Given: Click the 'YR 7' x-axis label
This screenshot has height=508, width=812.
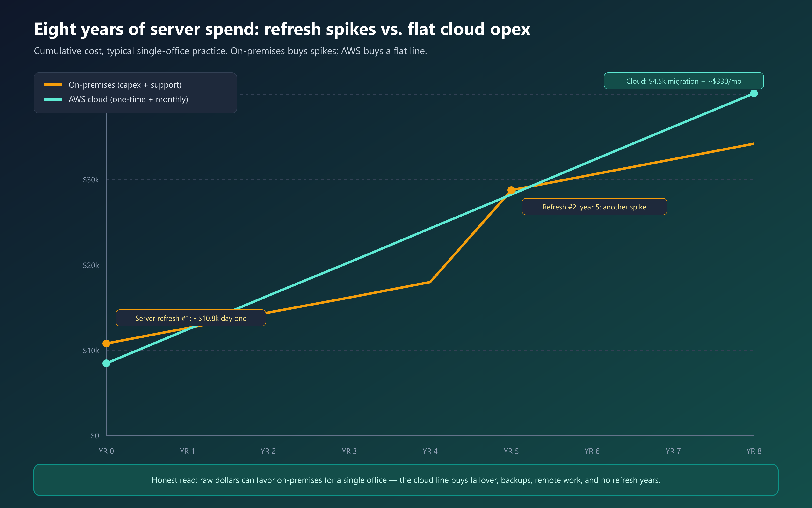Looking at the screenshot, I should 673,451.
